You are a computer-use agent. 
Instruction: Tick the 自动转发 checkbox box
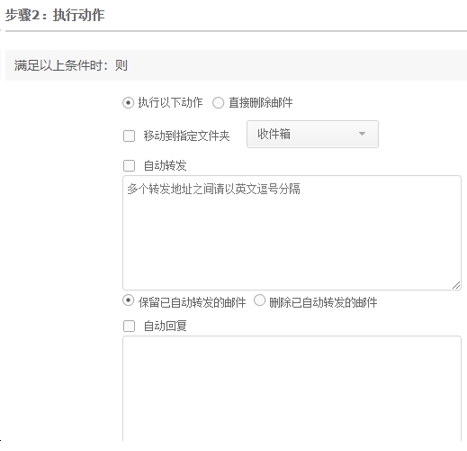pyautogui.click(x=129, y=166)
